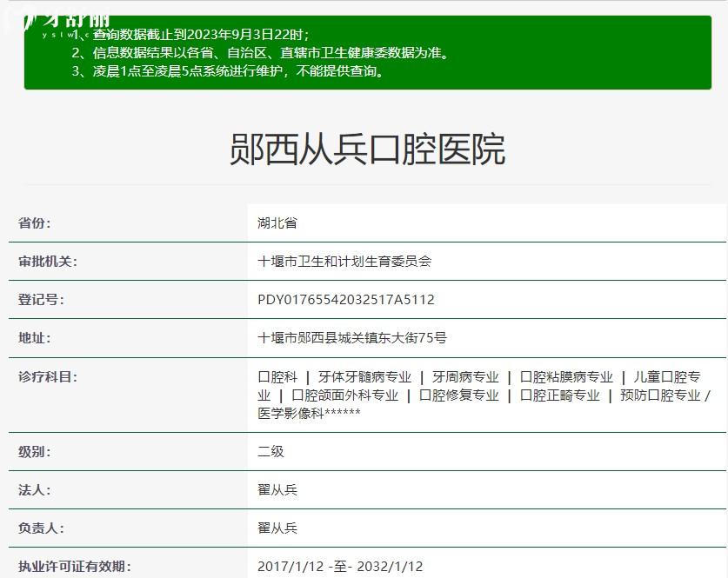This screenshot has width=728, height=578.
Task: Click the 登记号 label cell
Action: click(42, 298)
